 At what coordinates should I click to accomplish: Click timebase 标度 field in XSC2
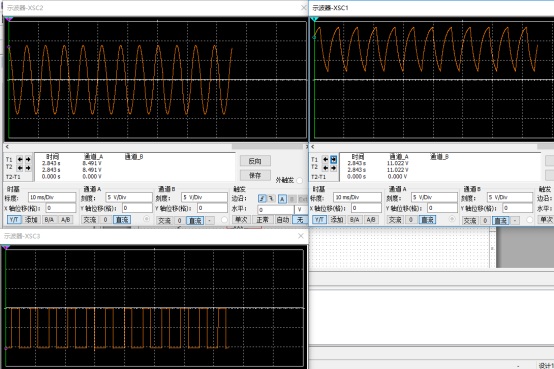[x=52, y=197]
